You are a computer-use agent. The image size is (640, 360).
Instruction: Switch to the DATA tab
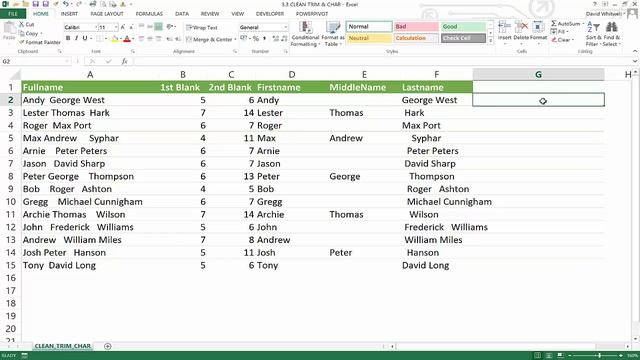point(182,14)
